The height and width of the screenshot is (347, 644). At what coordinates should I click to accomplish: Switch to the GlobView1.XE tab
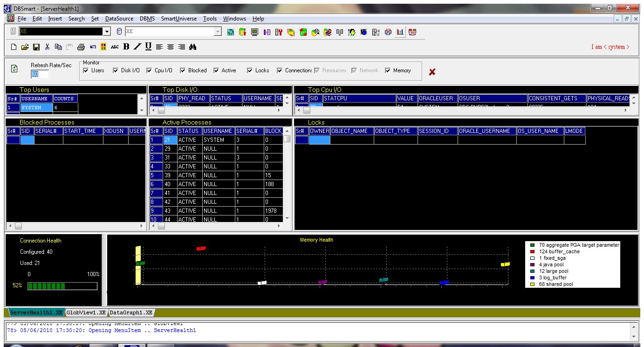[x=85, y=312]
